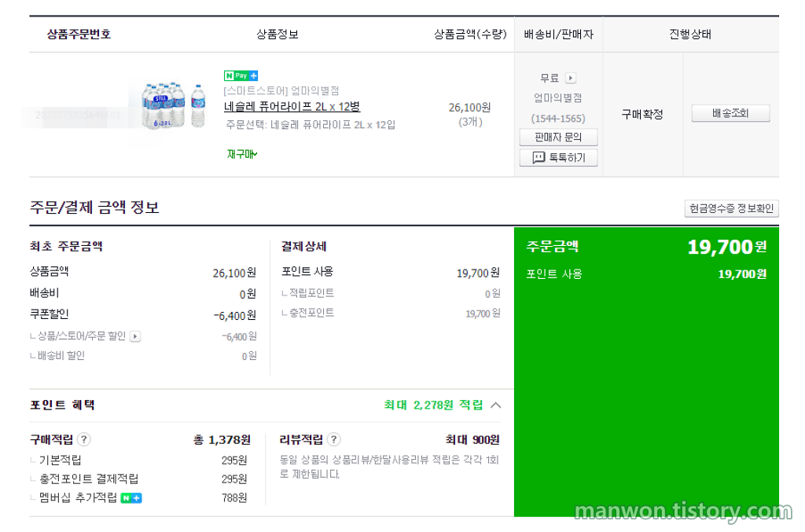Click the 배송조회 button
Image resolution: width=805 pixels, height=532 pixels.
click(x=730, y=113)
